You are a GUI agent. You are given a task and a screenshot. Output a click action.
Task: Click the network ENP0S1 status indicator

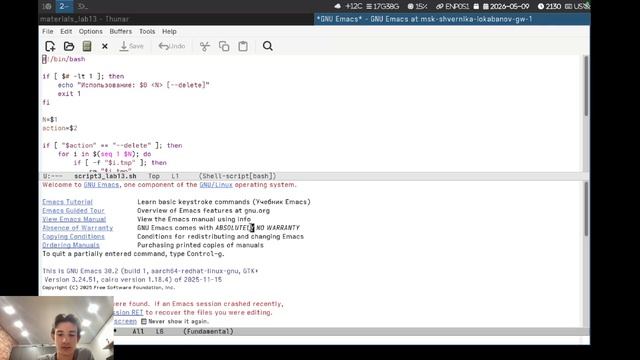coord(452,6)
